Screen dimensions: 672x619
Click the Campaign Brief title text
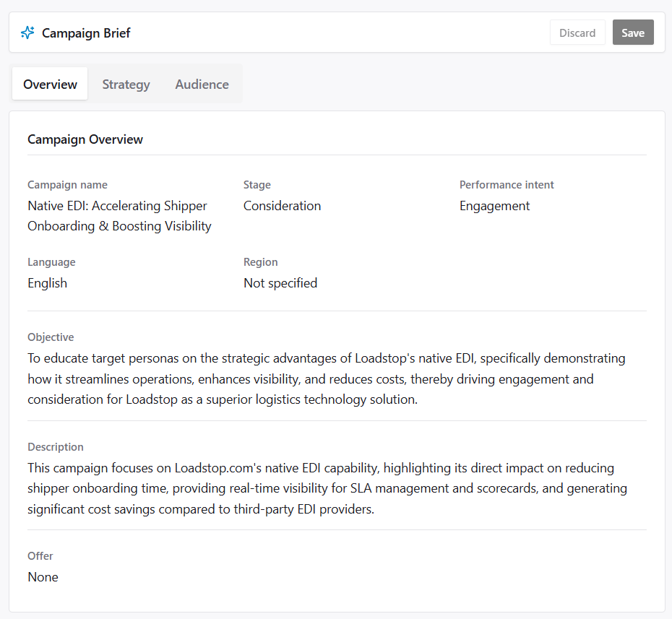[86, 33]
